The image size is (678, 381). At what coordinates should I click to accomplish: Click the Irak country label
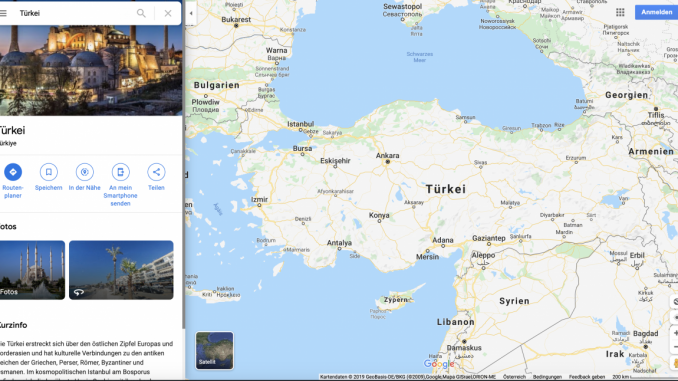click(x=615, y=354)
